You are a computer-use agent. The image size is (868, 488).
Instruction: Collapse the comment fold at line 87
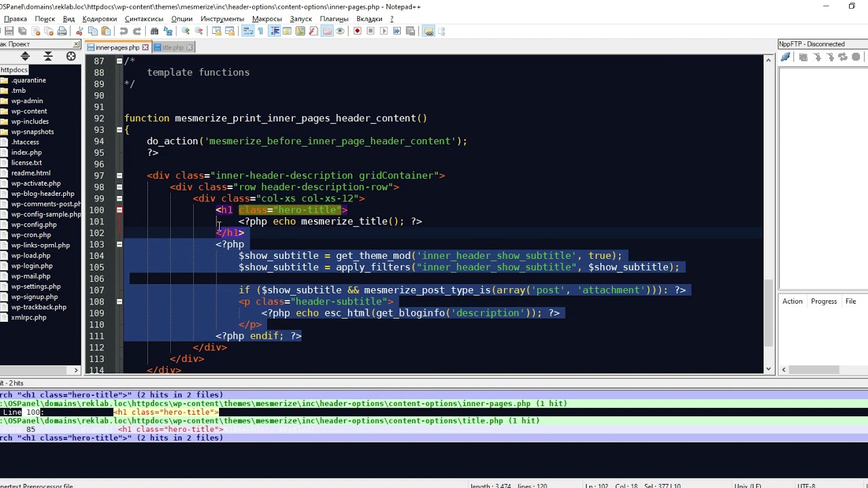click(119, 61)
